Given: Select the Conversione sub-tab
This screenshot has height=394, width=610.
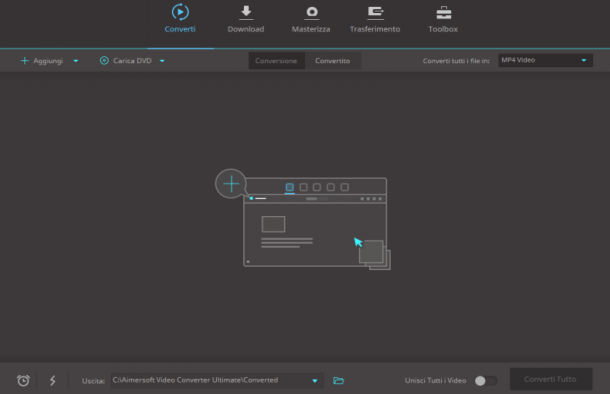Looking at the screenshot, I should (x=276, y=61).
